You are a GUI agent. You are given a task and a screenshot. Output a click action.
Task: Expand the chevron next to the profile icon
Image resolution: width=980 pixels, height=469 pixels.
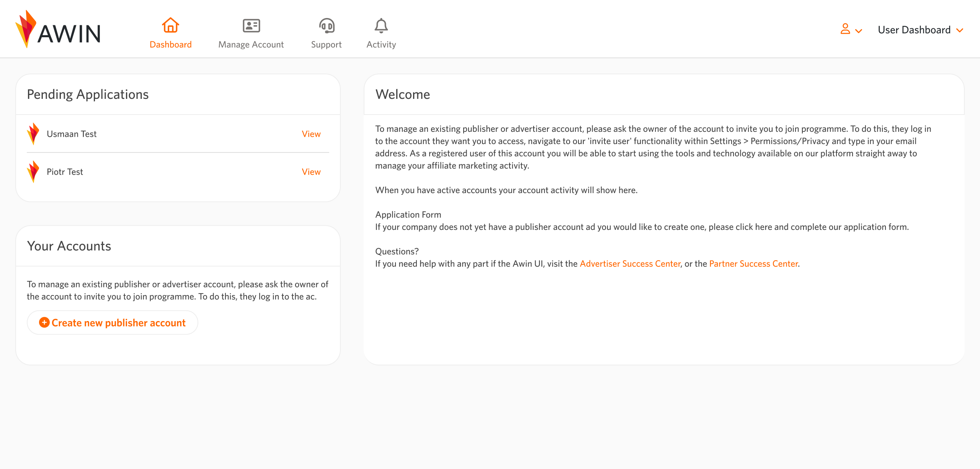click(x=859, y=31)
